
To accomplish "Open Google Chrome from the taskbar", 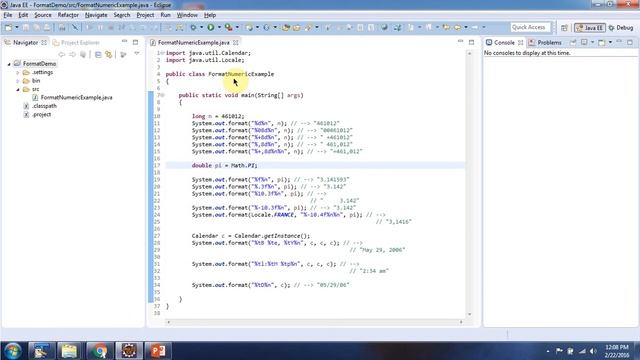I will tap(99, 351).
